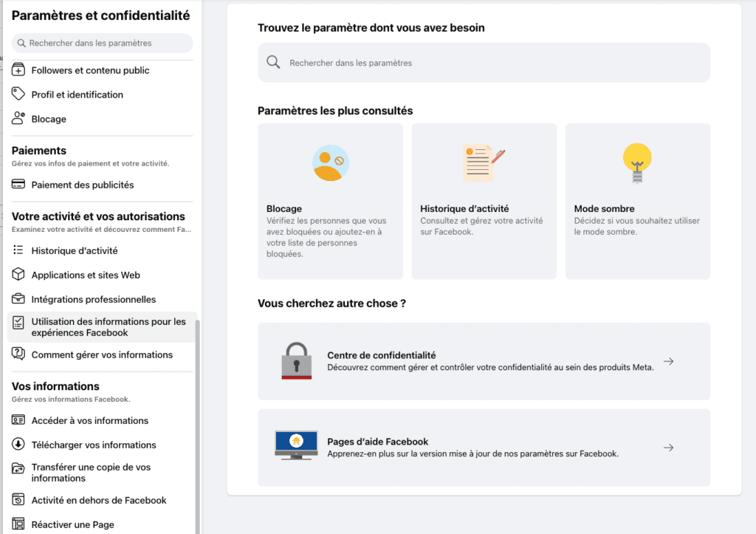Open Comment gérer vos informations
756x534 pixels.
tap(102, 355)
